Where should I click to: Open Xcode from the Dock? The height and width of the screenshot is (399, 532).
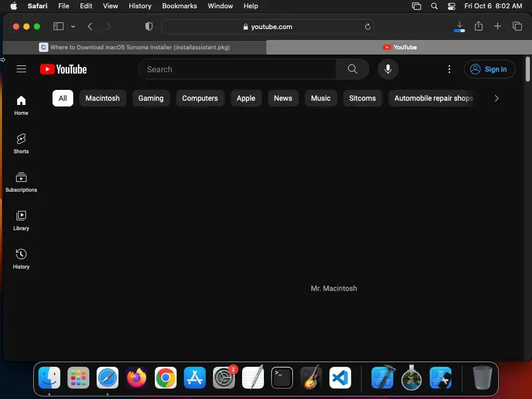[x=383, y=377]
